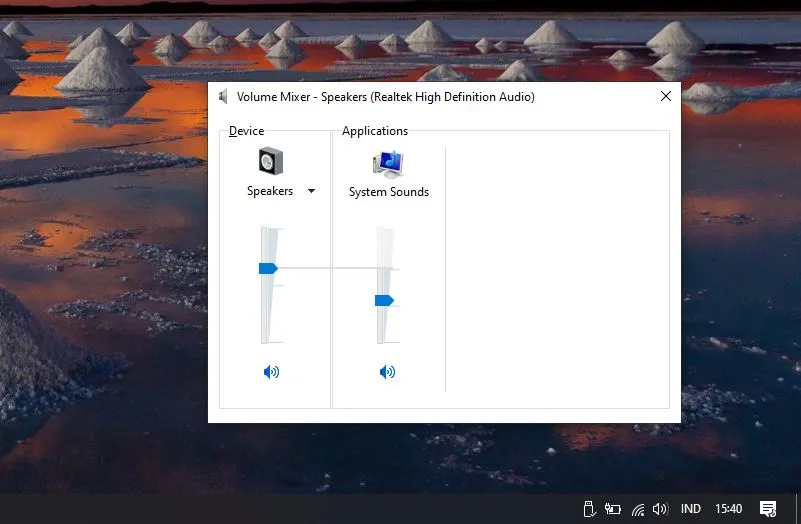Viewport: 801px width, 524px height.
Task: Click the System Sounds volume slider thumb
Action: click(384, 300)
